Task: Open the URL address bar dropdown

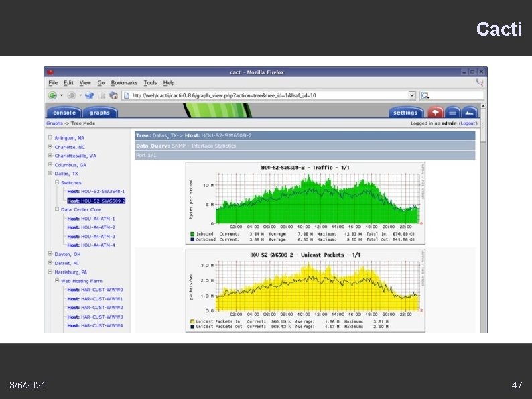Action: 412,95
